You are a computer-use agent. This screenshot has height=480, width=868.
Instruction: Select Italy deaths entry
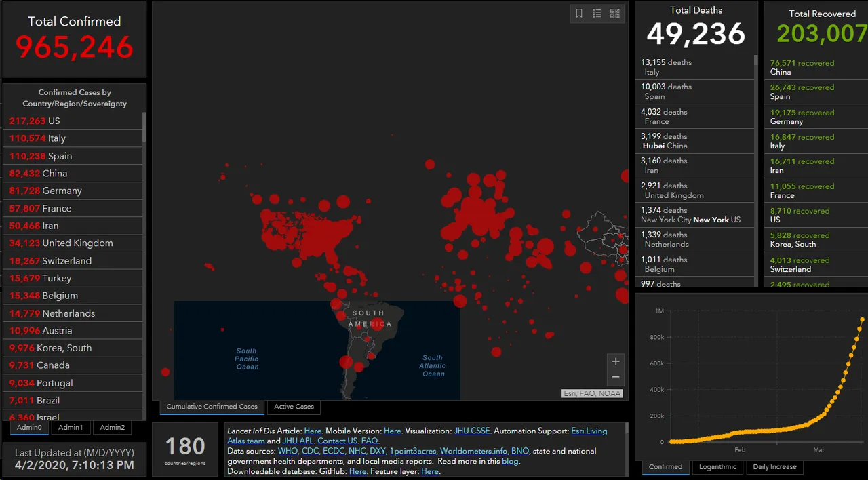(694, 67)
